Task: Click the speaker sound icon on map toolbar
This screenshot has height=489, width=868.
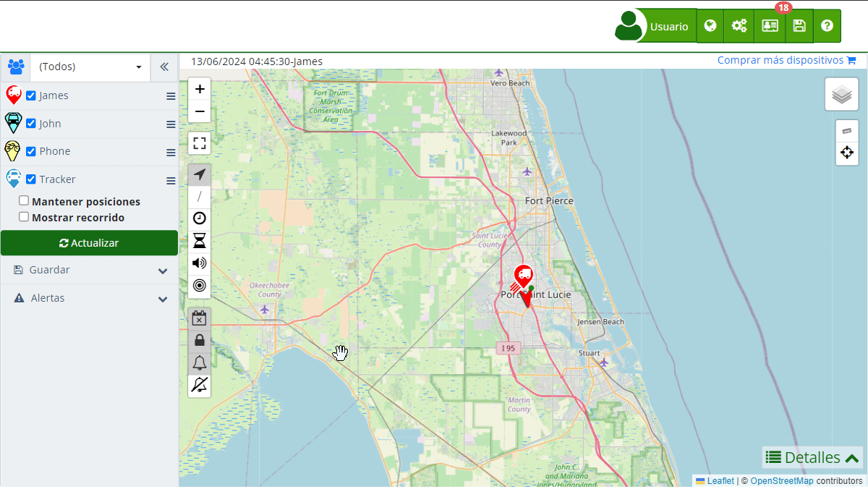Action: [x=200, y=263]
